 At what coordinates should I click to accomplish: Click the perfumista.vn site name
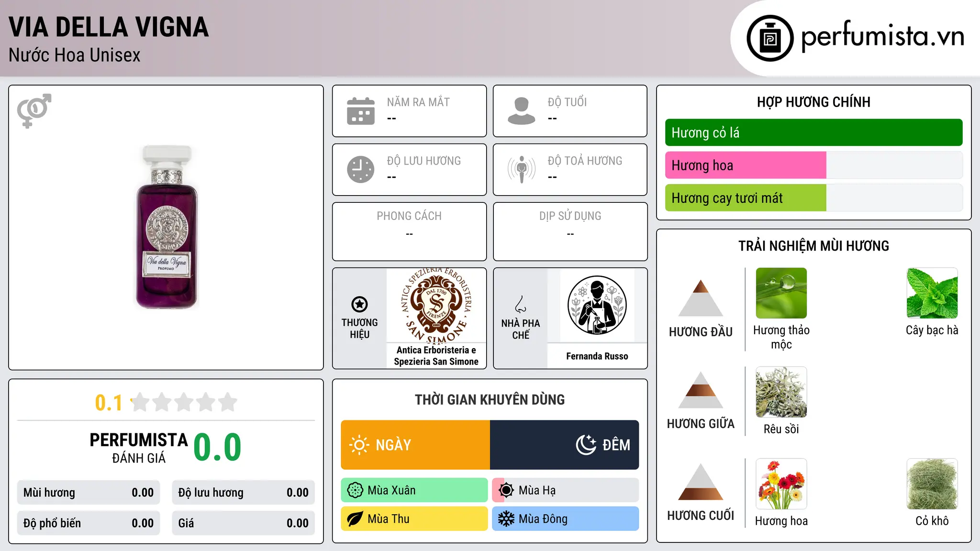(882, 36)
